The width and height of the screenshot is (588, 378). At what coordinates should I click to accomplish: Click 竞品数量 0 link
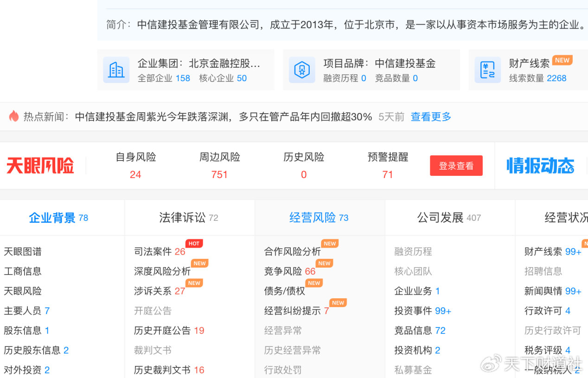pyautogui.click(x=396, y=78)
